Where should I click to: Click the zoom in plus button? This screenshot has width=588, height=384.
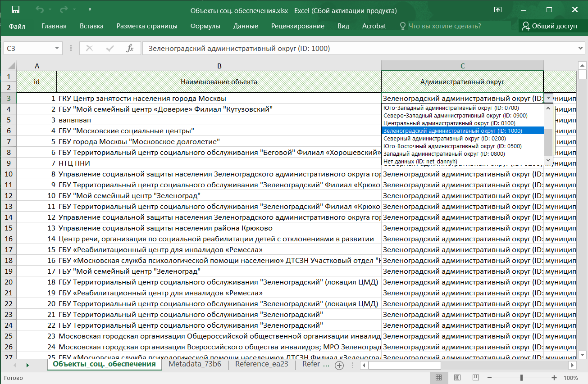554,378
